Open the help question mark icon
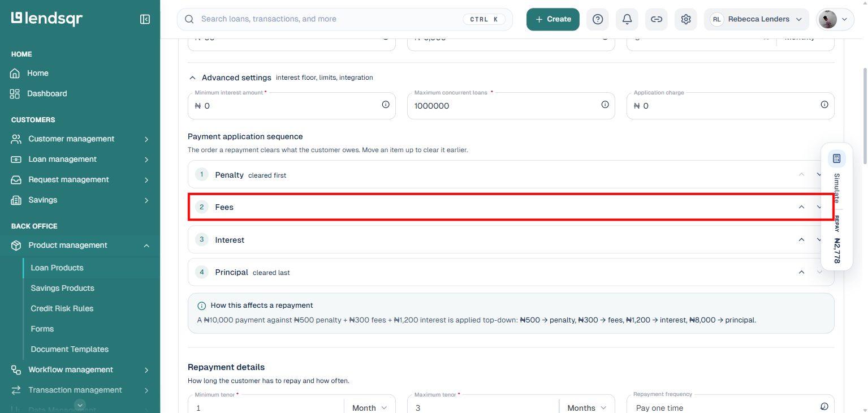868x413 pixels. (x=598, y=19)
